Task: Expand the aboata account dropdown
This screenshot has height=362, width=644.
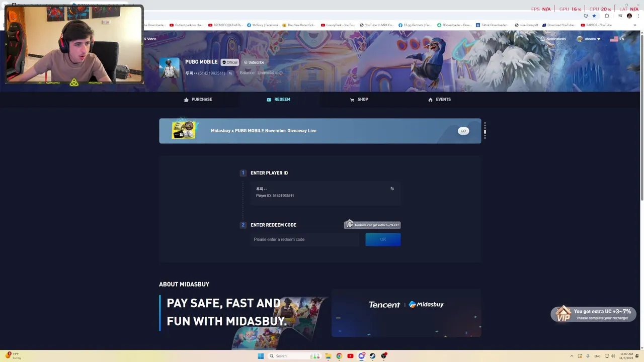Action: click(x=589, y=39)
